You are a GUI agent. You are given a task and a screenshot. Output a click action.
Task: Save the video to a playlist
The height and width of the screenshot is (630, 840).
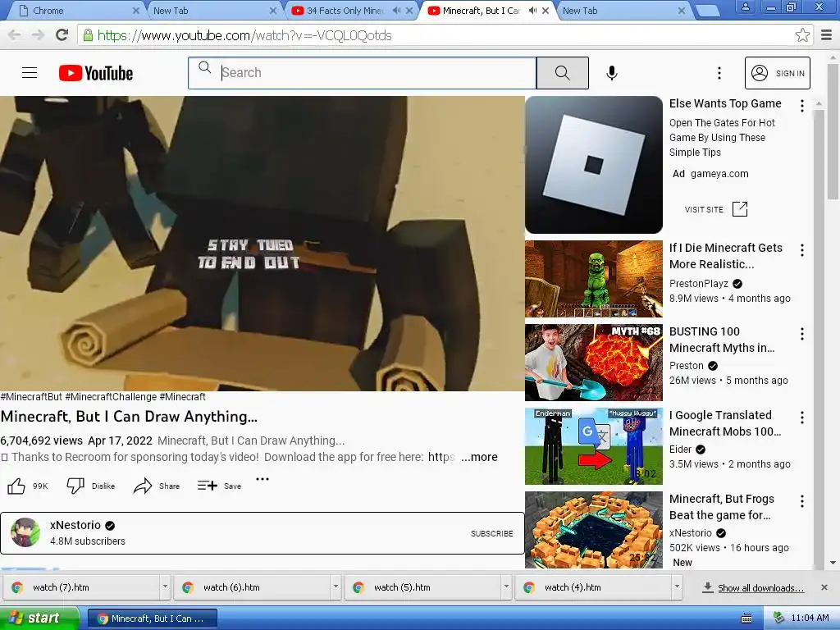[219, 486]
